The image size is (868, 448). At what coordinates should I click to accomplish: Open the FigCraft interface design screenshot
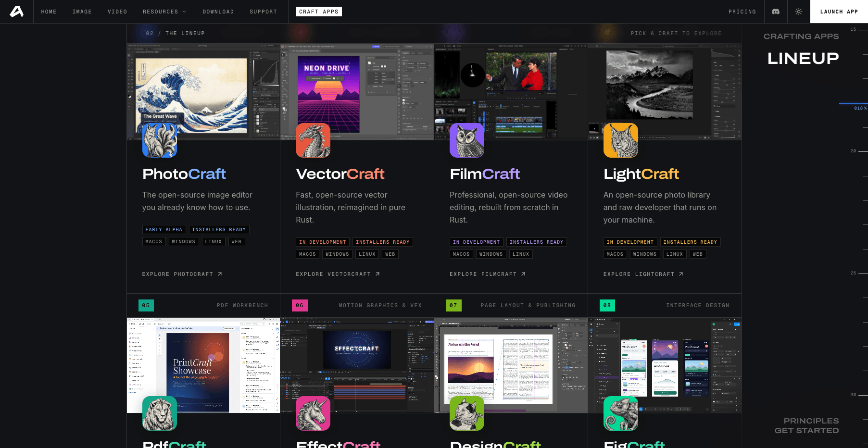click(x=665, y=365)
